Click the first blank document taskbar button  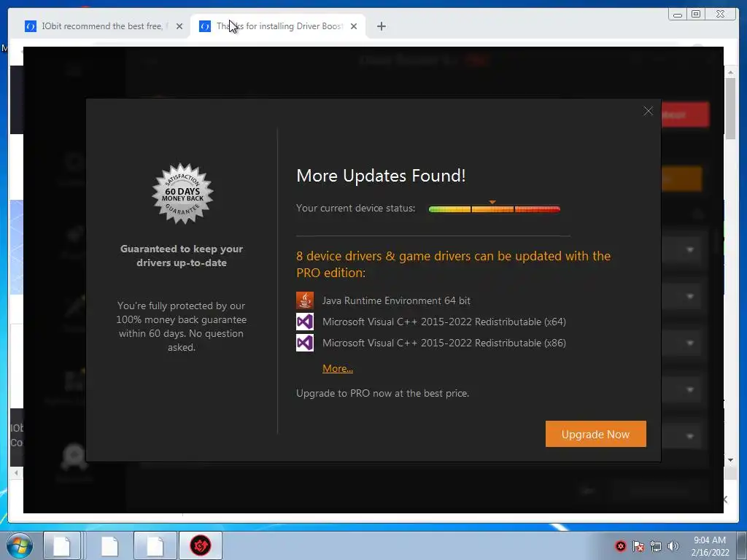62,545
